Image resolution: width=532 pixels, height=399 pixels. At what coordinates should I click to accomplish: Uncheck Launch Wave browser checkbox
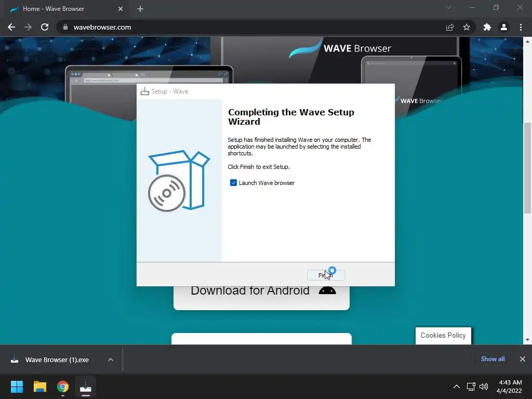pyautogui.click(x=233, y=183)
